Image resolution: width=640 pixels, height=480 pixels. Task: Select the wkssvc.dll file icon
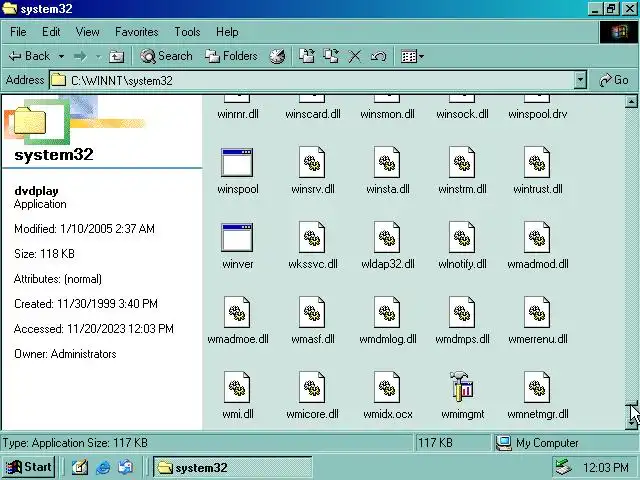(312, 238)
